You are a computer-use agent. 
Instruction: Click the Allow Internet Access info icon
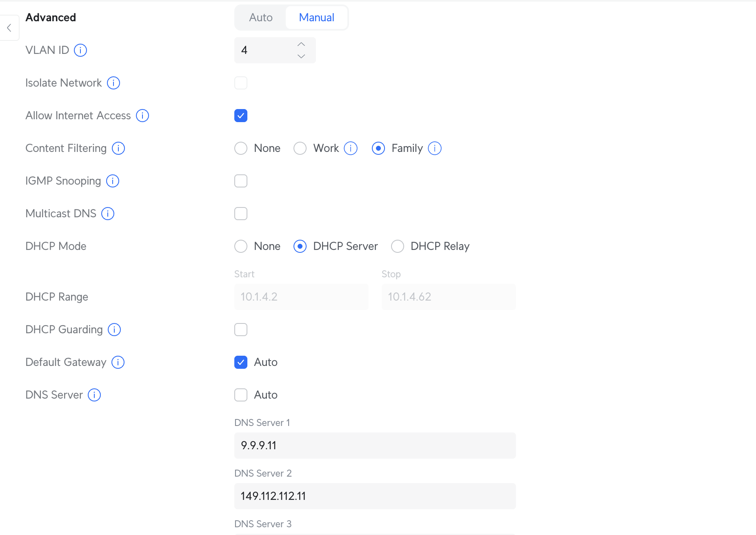click(142, 116)
